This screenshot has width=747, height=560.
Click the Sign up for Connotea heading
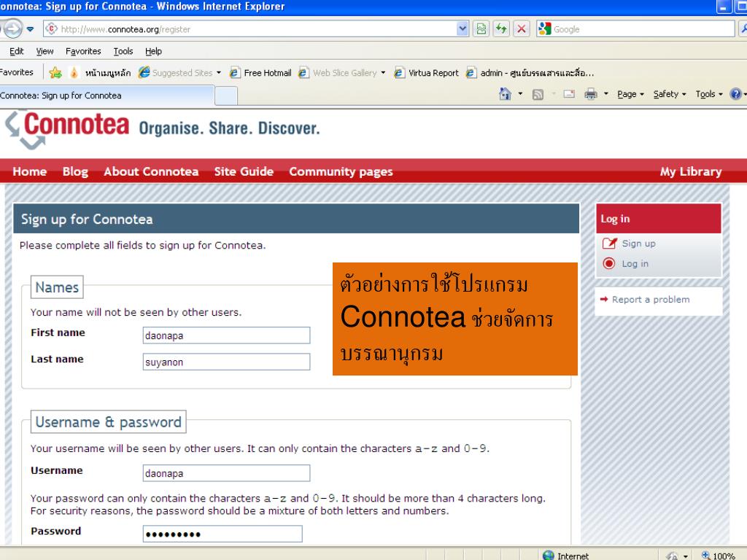pyautogui.click(x=87, y=219)
